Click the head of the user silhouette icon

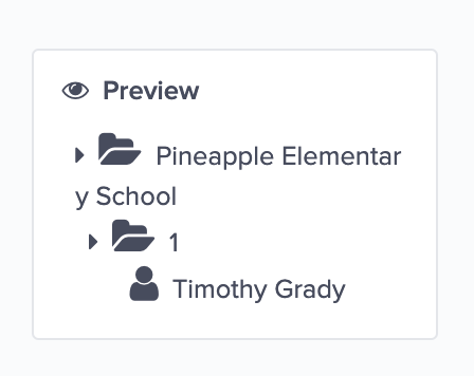tap(144, 275)
